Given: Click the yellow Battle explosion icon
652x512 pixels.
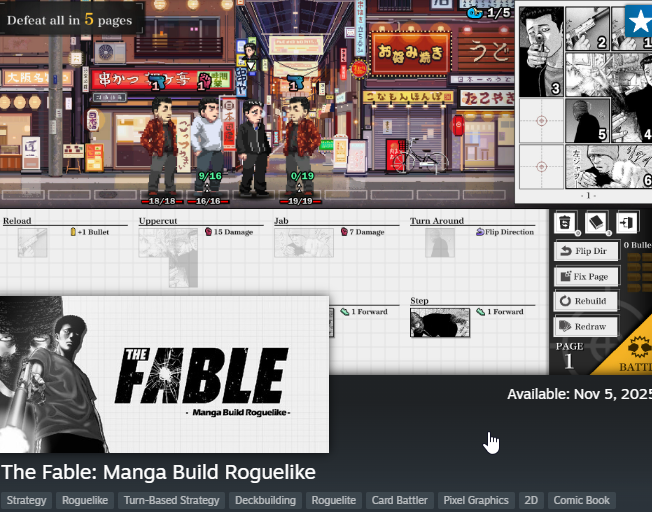Looking at the screenshot, I should pyautogui.click(x=639, y=346).
